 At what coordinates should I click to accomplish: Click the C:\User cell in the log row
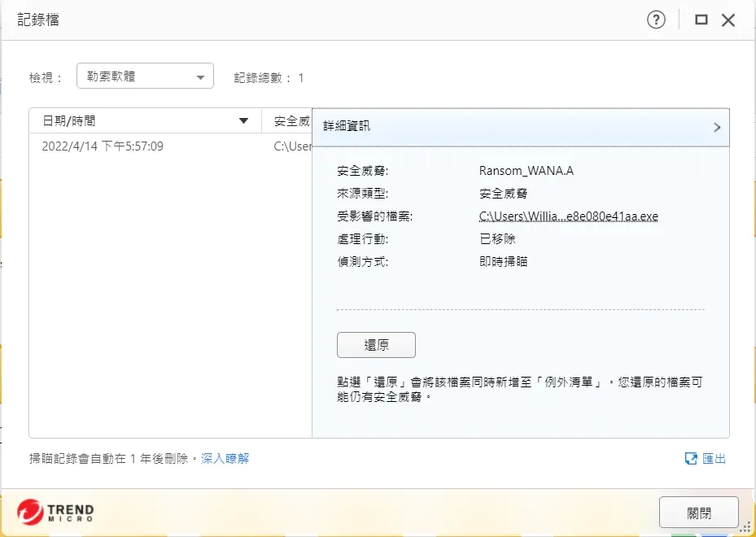293,146
